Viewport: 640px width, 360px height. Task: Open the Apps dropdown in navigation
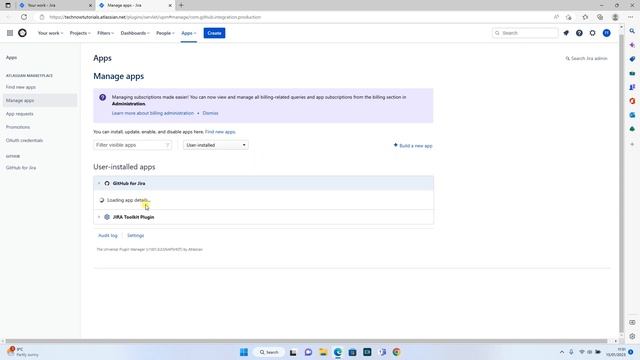click(189, 33)
